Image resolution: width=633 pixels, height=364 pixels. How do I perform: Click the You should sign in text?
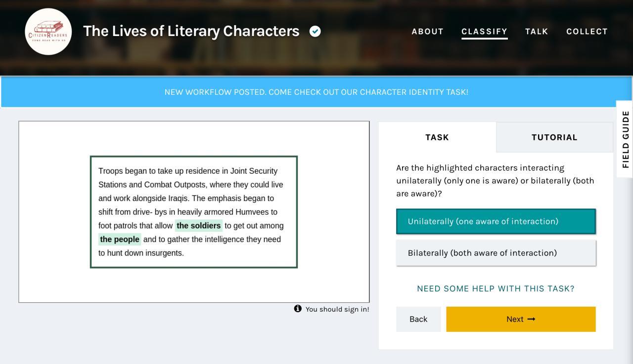pyautogui.click(x=337, y=309)
